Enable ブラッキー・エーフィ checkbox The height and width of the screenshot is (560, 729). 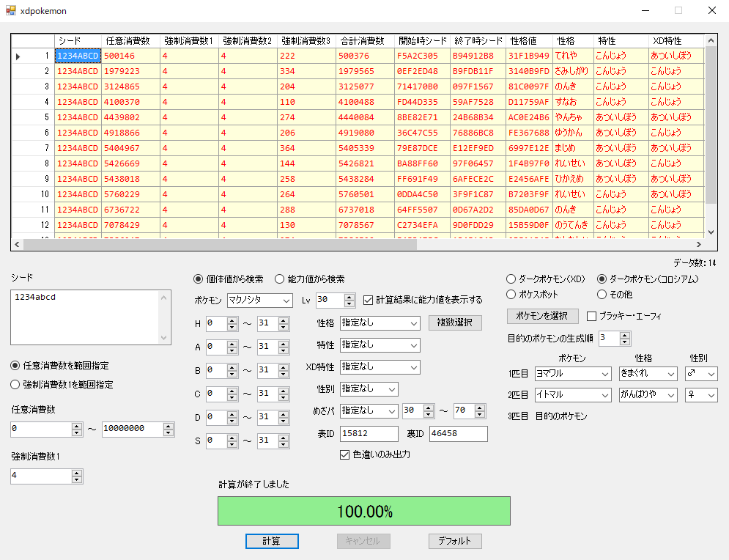[624, 316]
